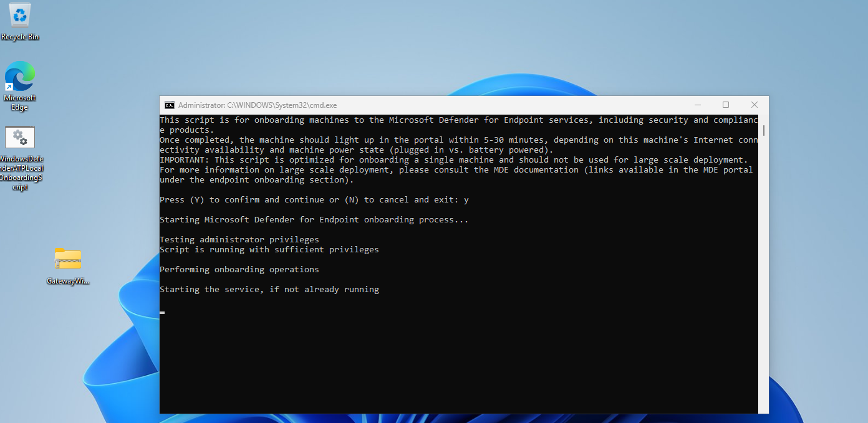The image size is (868, 423).
Task: Click the onboarding script file name label
Action: [x=20, y=173]
